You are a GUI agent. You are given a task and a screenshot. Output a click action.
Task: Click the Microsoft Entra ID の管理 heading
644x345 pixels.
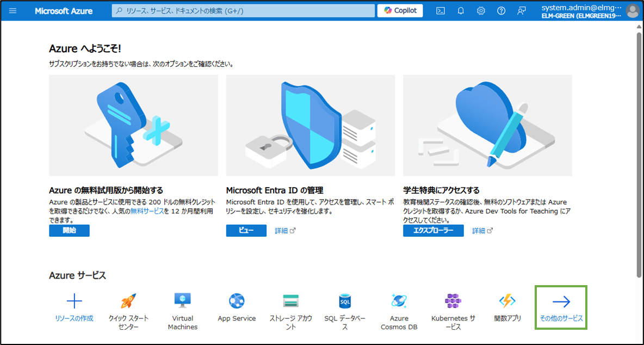click(x=275, y=190)
